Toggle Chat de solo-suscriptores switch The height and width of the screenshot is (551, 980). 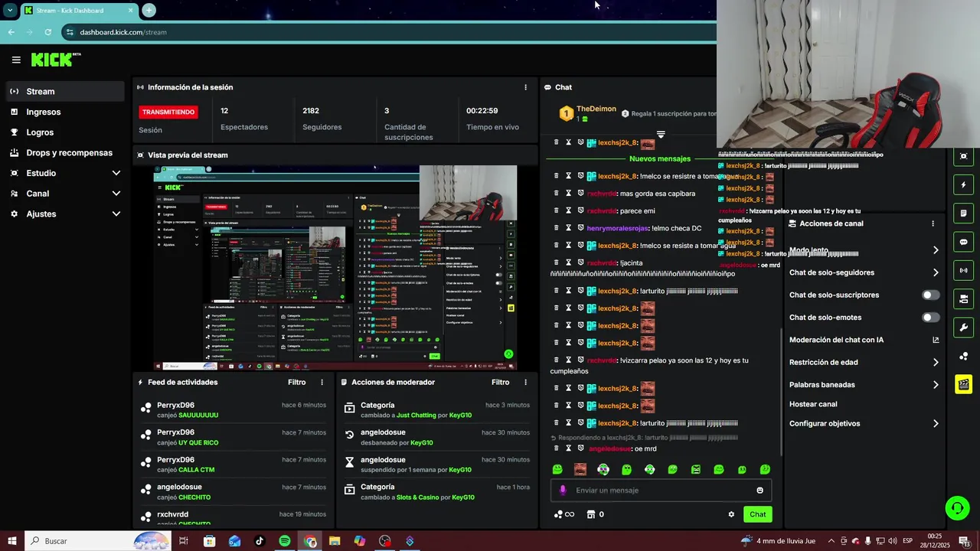tap(930, 295)
